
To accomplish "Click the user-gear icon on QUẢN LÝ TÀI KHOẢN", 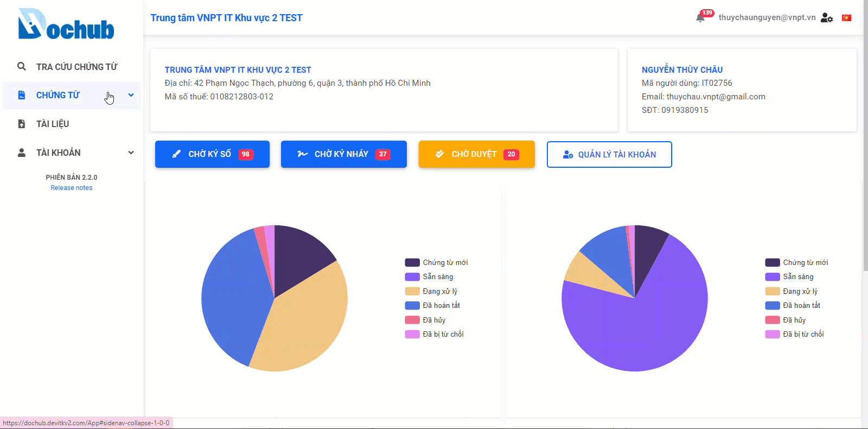I will pos(568,155).
